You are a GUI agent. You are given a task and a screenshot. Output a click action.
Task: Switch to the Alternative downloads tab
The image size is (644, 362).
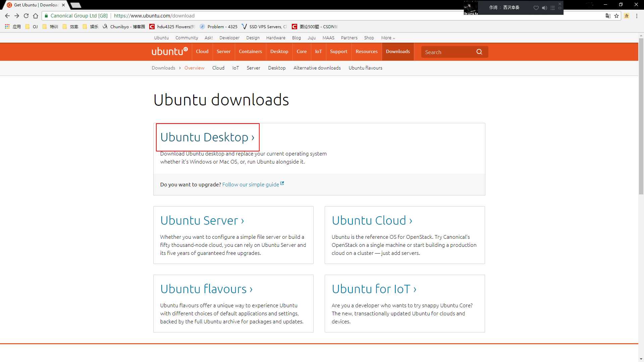[317, 68]
